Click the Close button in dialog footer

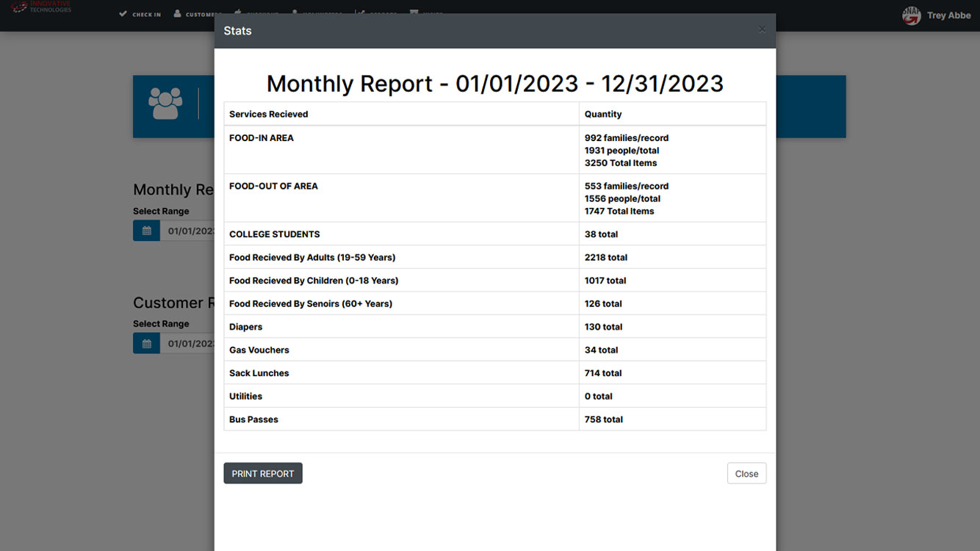tap(746, 474)
